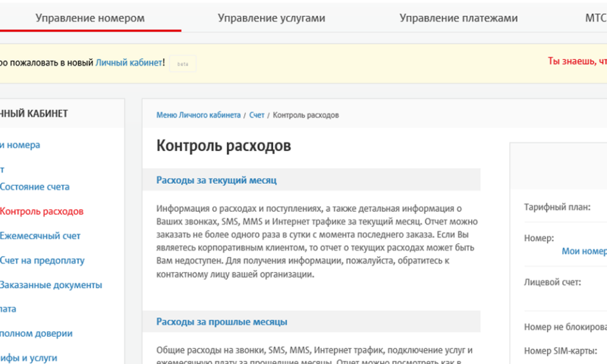Open the red Ты знаешь promo text

(577, 61)
